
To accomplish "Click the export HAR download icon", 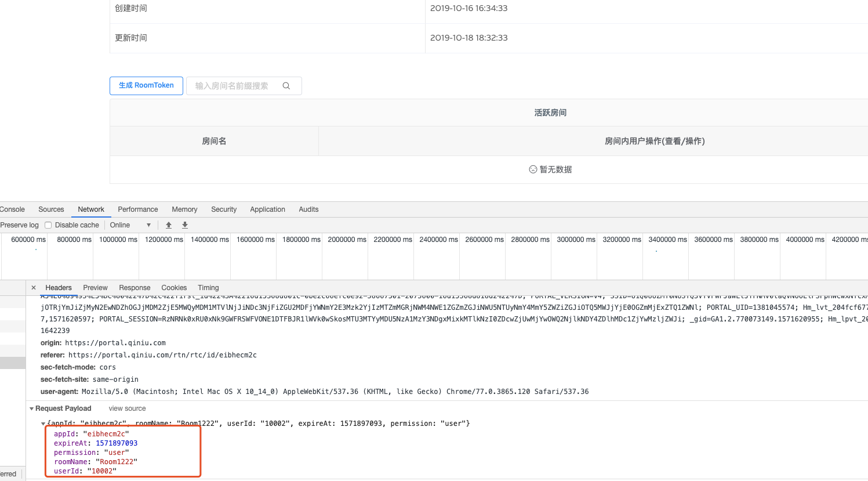I will 185,225.
